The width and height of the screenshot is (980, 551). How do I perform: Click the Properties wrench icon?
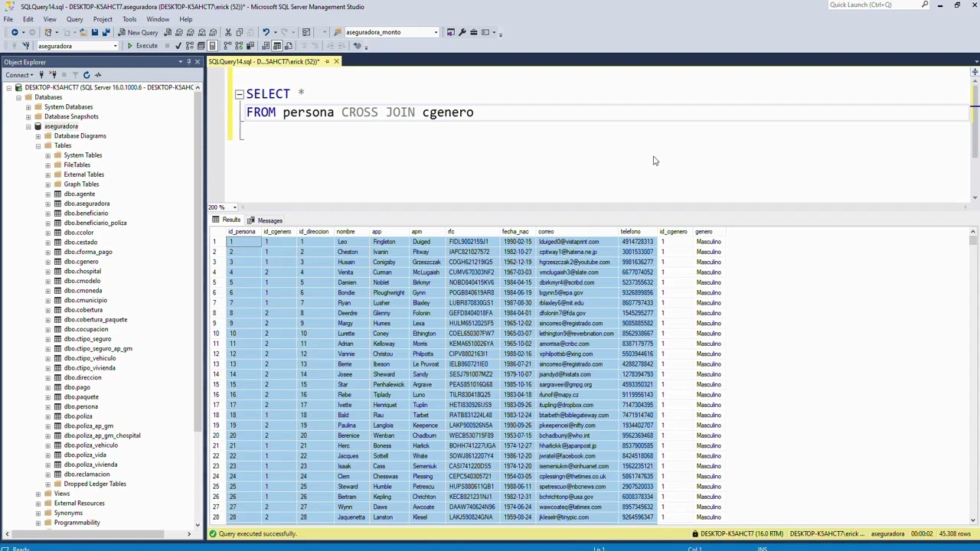(x=462, y=32)
